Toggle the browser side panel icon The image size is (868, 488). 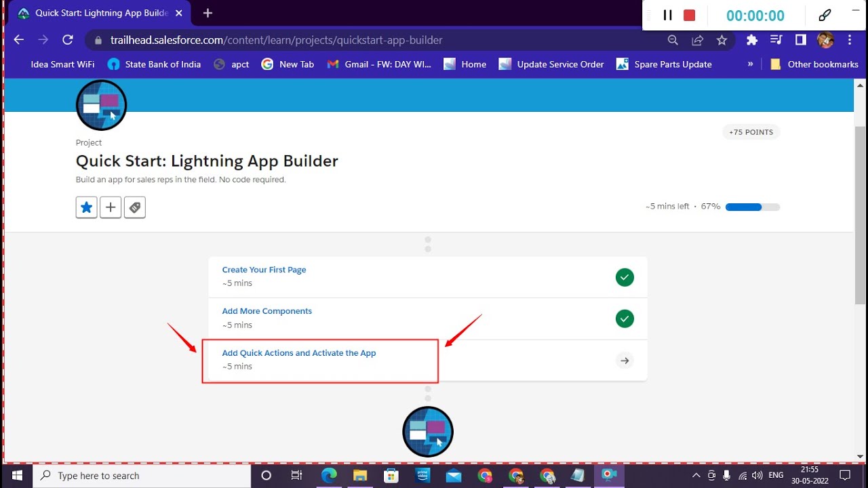tap(801, 40)
